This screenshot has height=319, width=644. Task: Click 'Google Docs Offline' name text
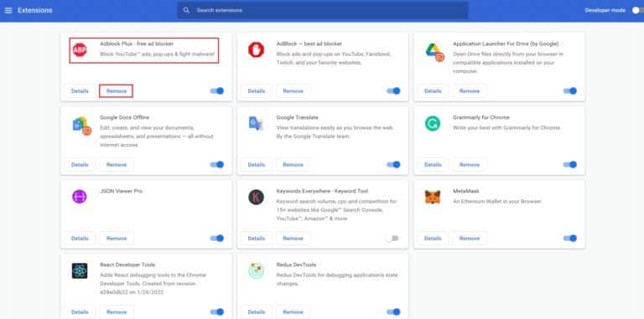pyautogui.click(x=124, y=117)
